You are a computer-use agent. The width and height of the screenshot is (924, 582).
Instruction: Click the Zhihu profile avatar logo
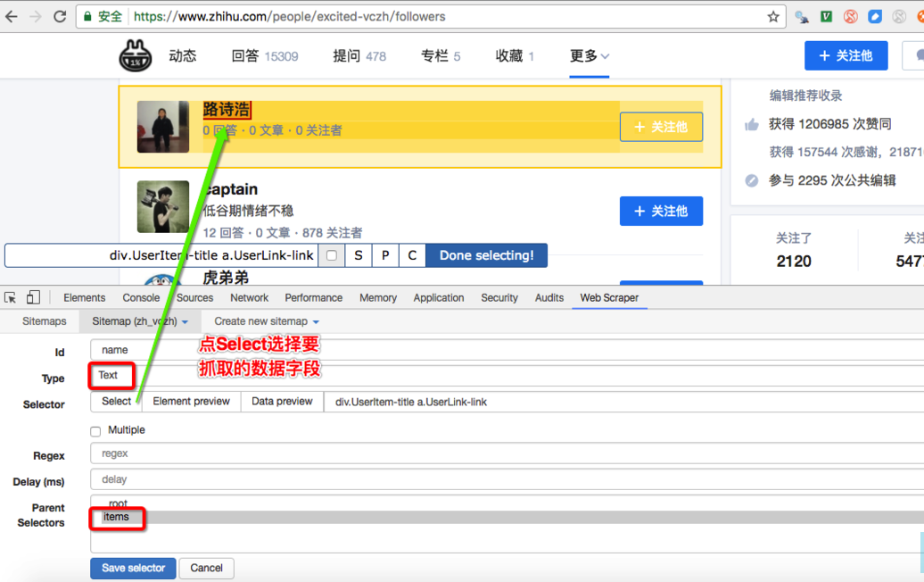(x=136, y=56)
